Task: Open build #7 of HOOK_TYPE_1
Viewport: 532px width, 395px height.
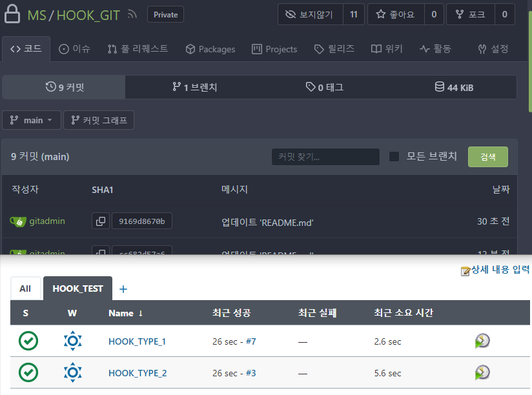Action: (x=251, y=341)
